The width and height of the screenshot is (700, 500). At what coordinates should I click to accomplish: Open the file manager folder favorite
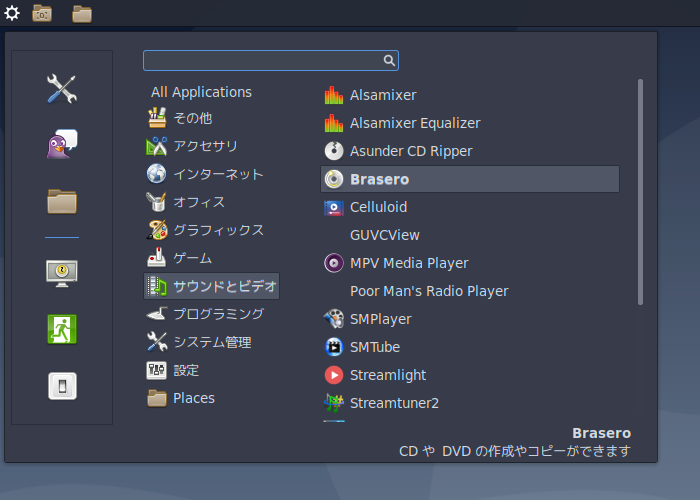click(x=62, y=201)
